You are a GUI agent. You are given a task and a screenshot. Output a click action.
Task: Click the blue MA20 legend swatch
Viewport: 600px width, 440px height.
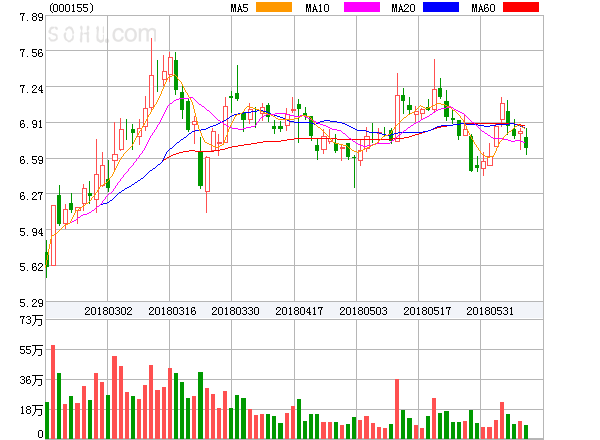[x=441, y=7]
